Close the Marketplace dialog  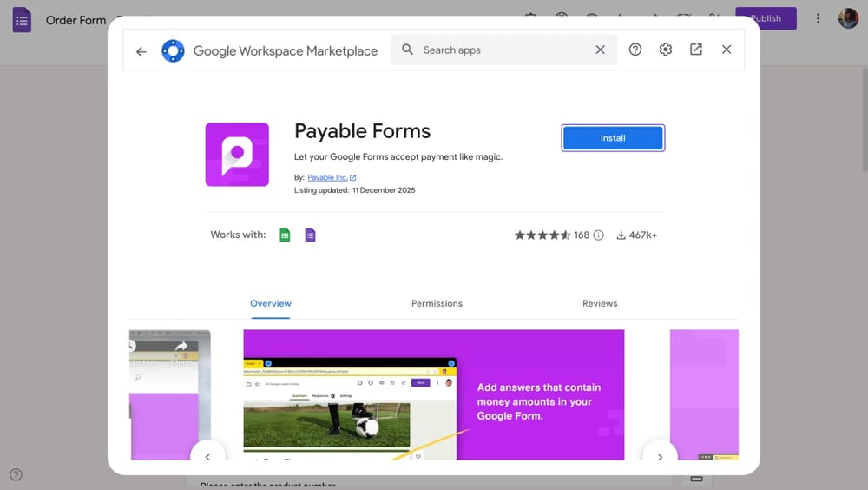[x=727, y=50]
